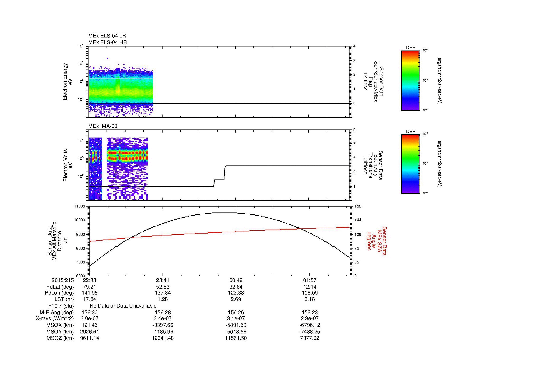Select the time tick '00:49'
The height and width of the screenshot is (392, 555).
click(236, 280)
